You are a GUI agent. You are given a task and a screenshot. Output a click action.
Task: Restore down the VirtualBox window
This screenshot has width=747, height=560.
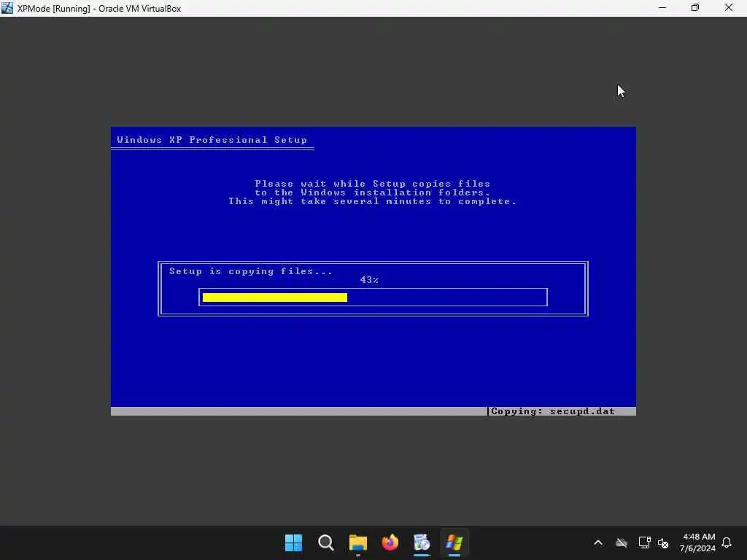(695, 8)
